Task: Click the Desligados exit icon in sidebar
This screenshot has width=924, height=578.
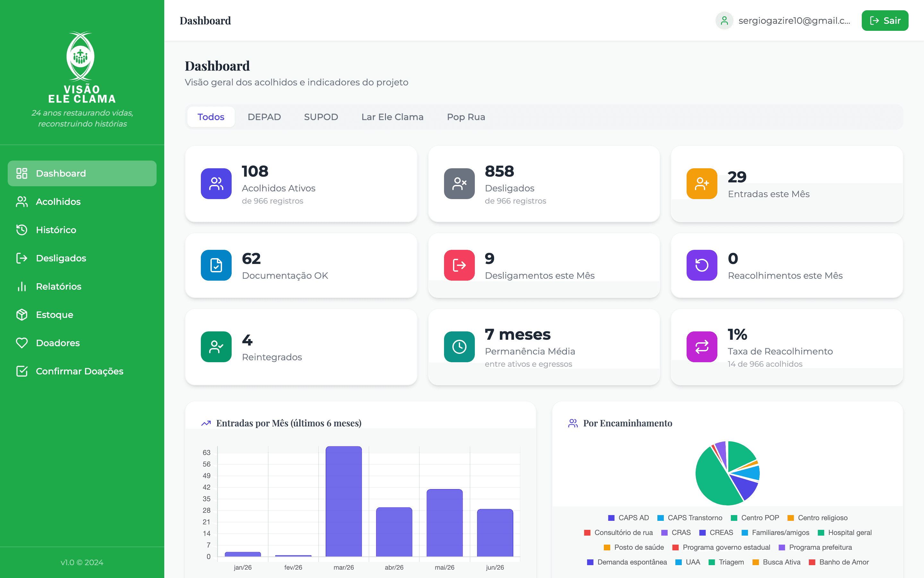Action: click(22, 258)
